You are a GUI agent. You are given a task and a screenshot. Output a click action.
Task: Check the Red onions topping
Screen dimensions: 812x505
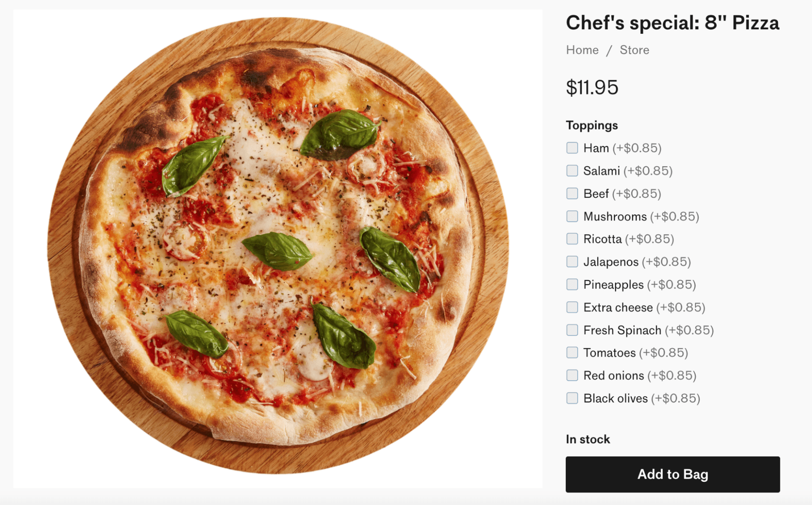tap(572, 376)
